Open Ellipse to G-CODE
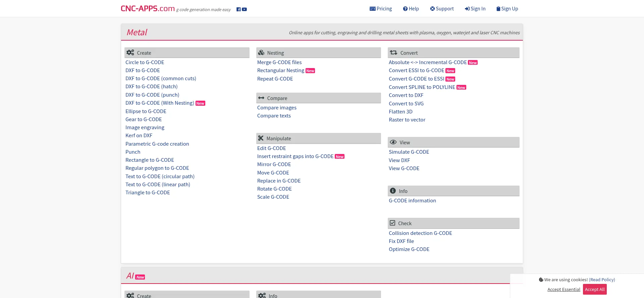The width and height of the screenshot is (644, 298). (x=146, y=111)
